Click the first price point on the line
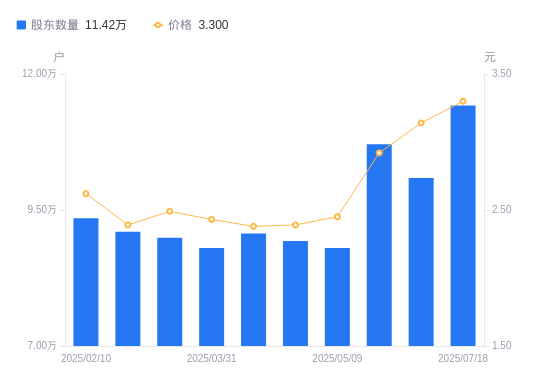550x381 pixels. 86,194
